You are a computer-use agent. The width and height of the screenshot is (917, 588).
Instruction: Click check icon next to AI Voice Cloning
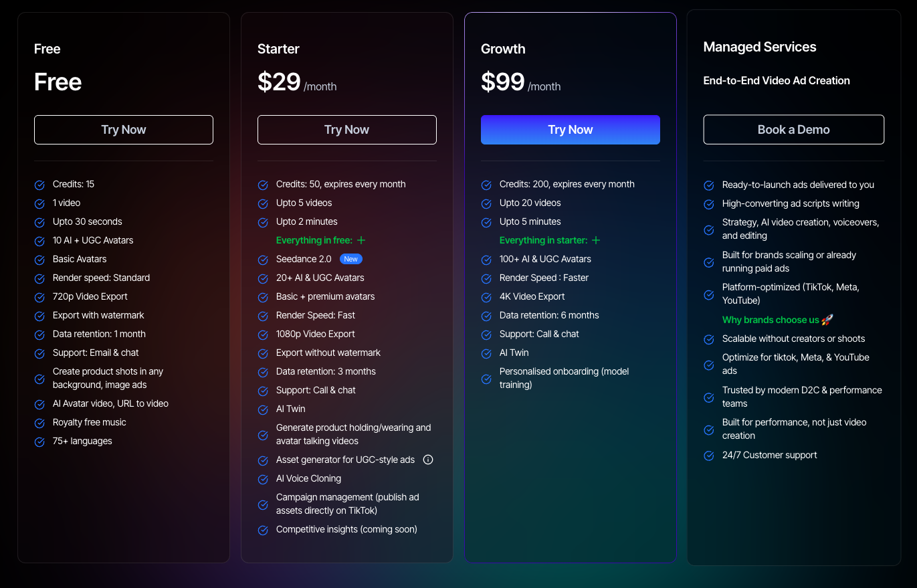[x=263, y=479]
